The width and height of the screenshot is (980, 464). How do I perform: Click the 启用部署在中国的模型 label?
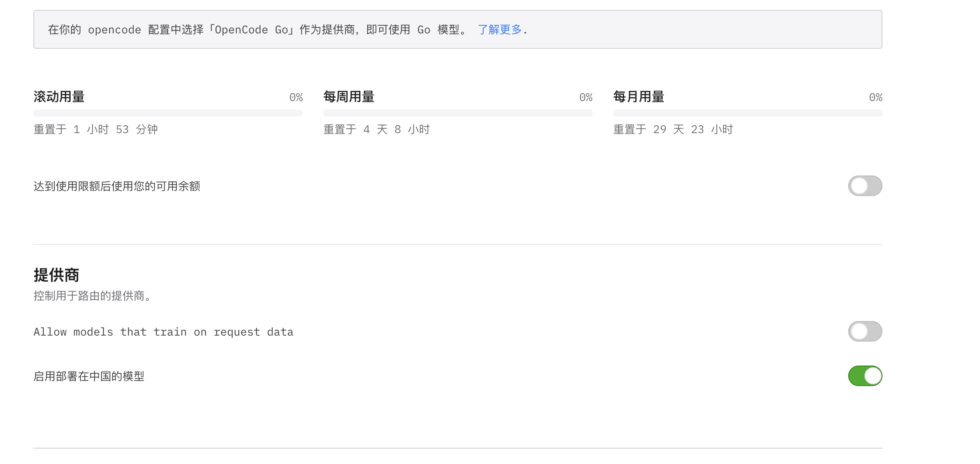tap(89, 376)
